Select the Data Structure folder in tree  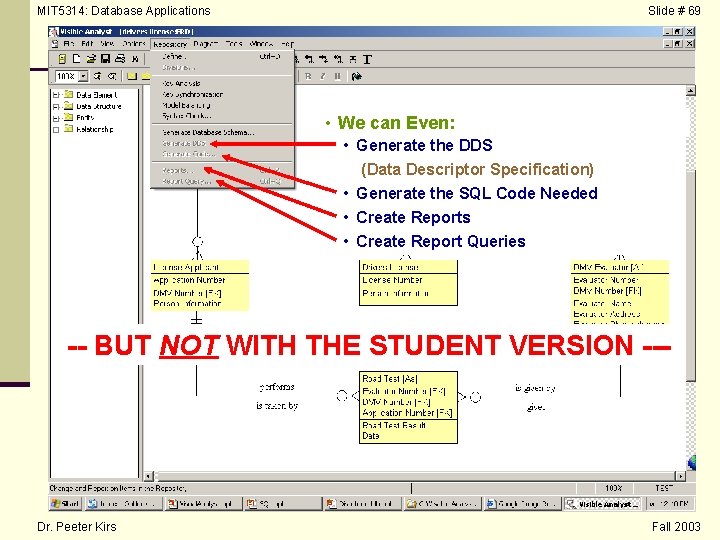69,106
